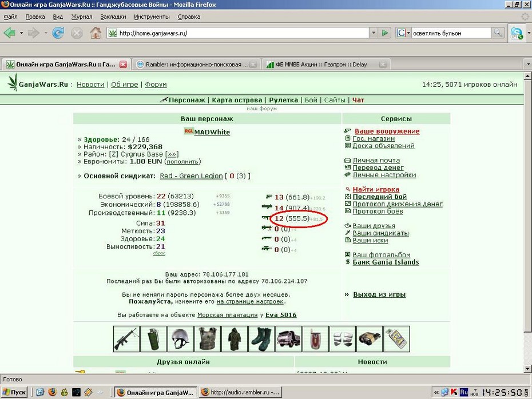
Task: Open Банк Ganja Islands link
Action: (x=386, y=262)
